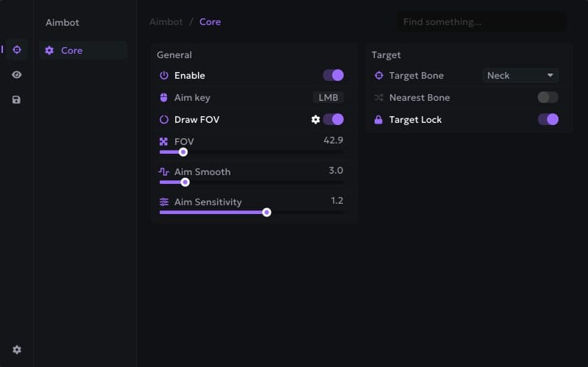
Task: Click the Find something search field
Action: point(481,22)
